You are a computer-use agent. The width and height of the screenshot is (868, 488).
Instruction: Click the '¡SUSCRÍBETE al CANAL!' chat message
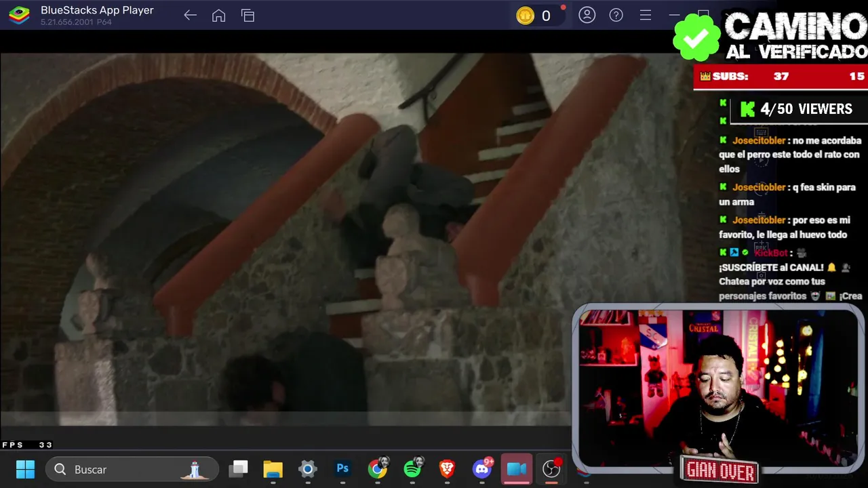772,267
